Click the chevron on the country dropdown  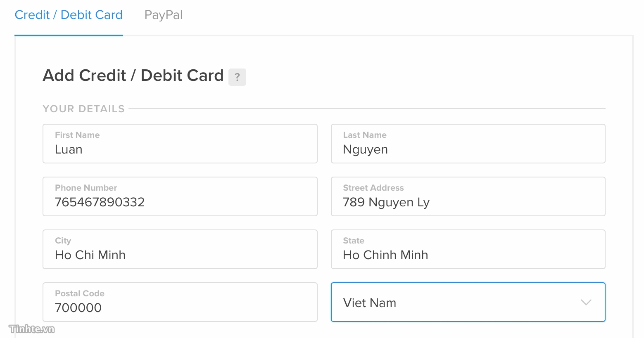[x=586, y=302]
